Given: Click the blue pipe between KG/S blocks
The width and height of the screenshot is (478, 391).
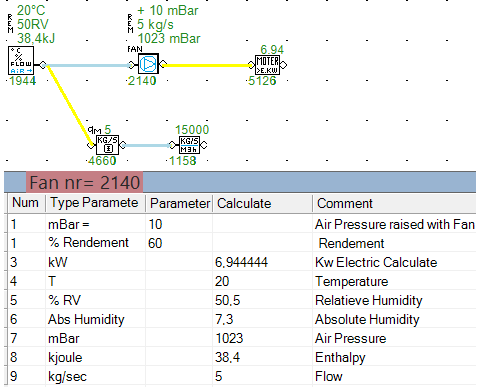Looking at the screenshot, I should tap(147, 145).
